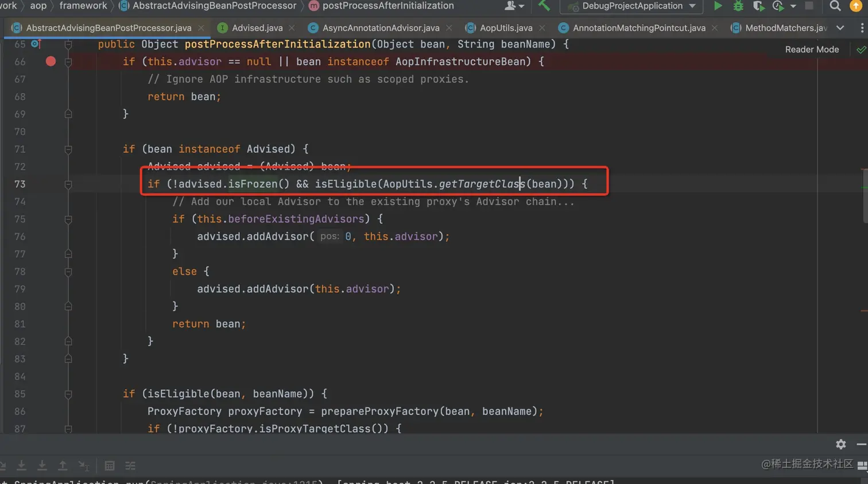Click the framework breadcrumb
The width and height of the screenshot is (868, 484).
pos(83,6)
